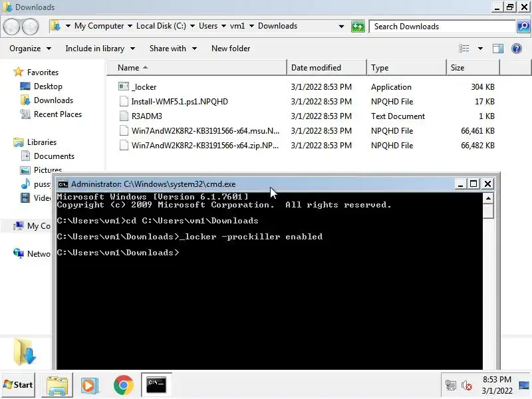The height and width of the screenshot is (399, 532).
Task: Click the cmd.exe title bar system icon
Action: [x=63, y=184]
